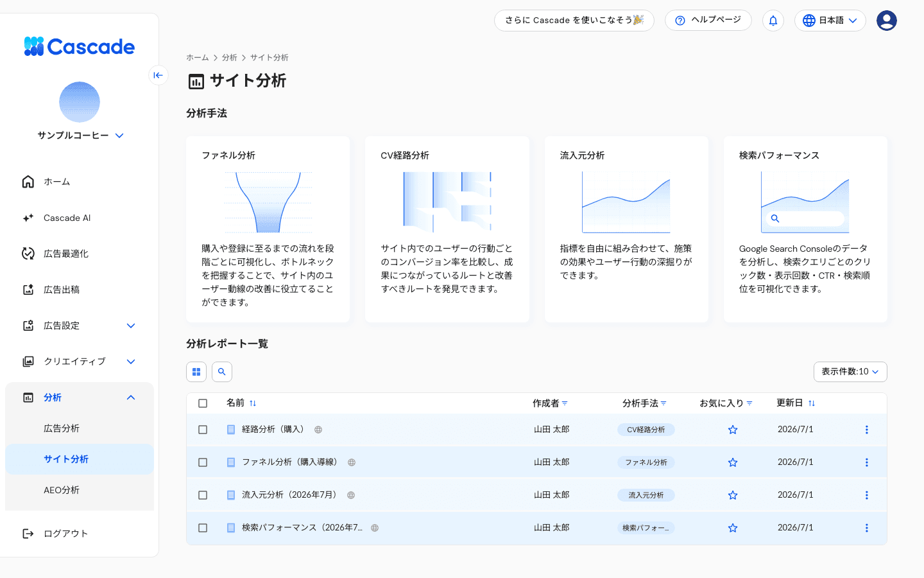This screenshot has width=924, height=578.
Task: Favorite the 検索パフォーマンス report star
Action: point(733,528)
